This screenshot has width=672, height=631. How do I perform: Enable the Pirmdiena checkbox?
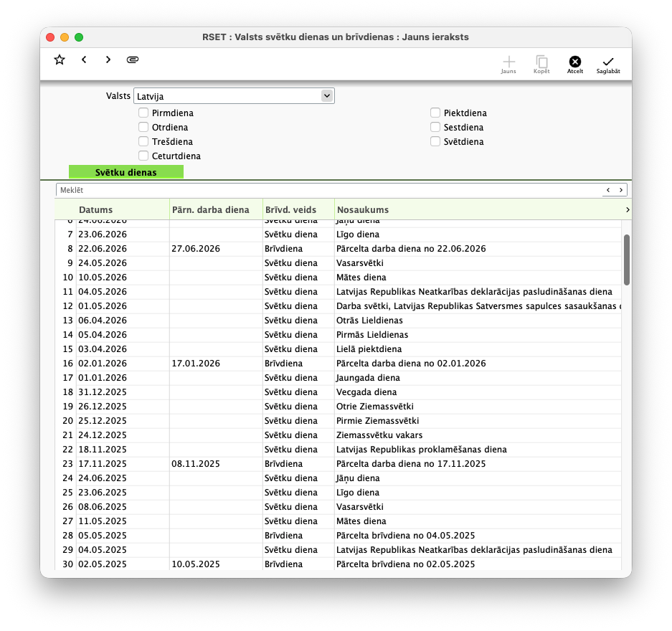(143, 113)
